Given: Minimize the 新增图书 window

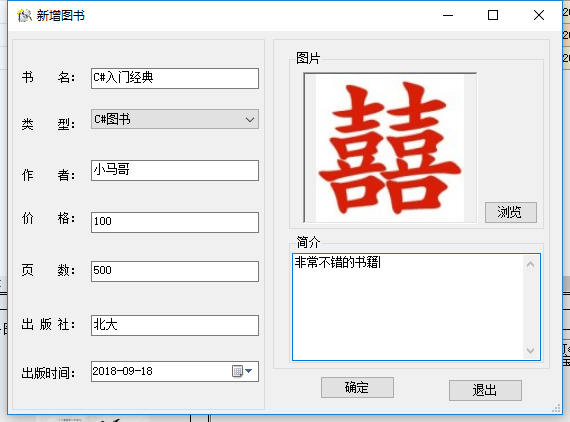Looking at the screenshot, I should point(448,15).
